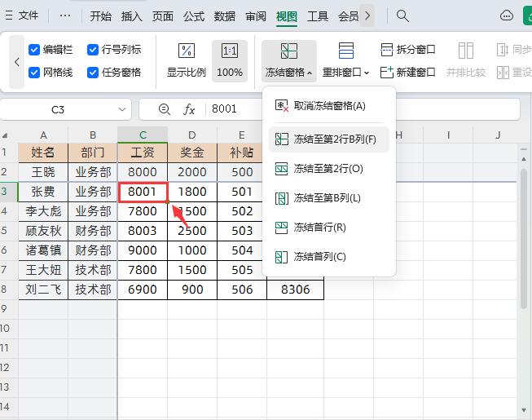Click cell containing 顾友秋
Screen dimensions: 532x420
pyautogui.click(x=43, y=231)
